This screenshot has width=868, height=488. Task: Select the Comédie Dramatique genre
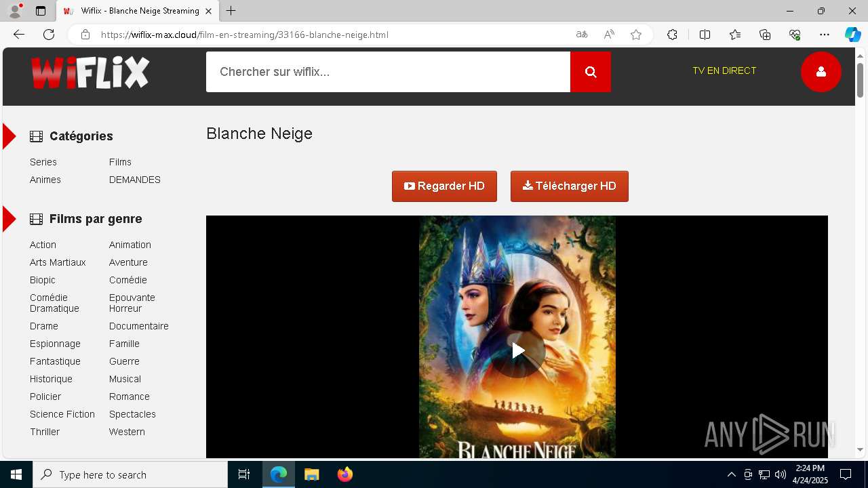[x=54, y=303]
